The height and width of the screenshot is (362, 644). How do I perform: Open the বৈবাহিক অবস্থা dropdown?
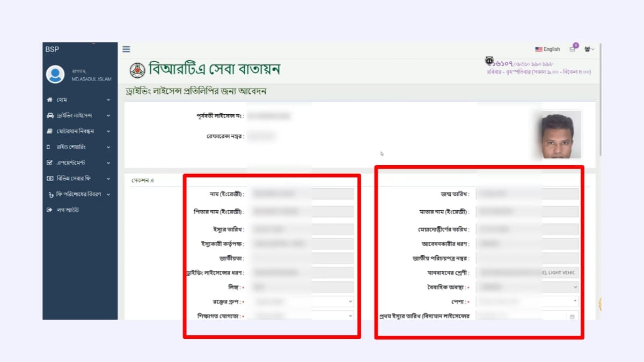(x=575, y=286)
